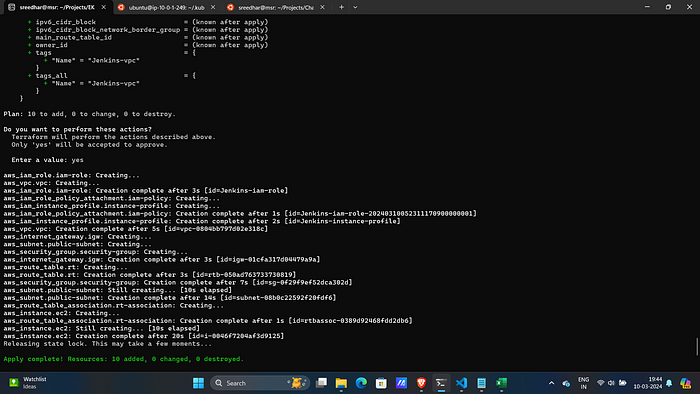Select the Windows Terminal taskbar icon
Image resolution: width=700 pixels, height=394 pixels.
(441, 383)
